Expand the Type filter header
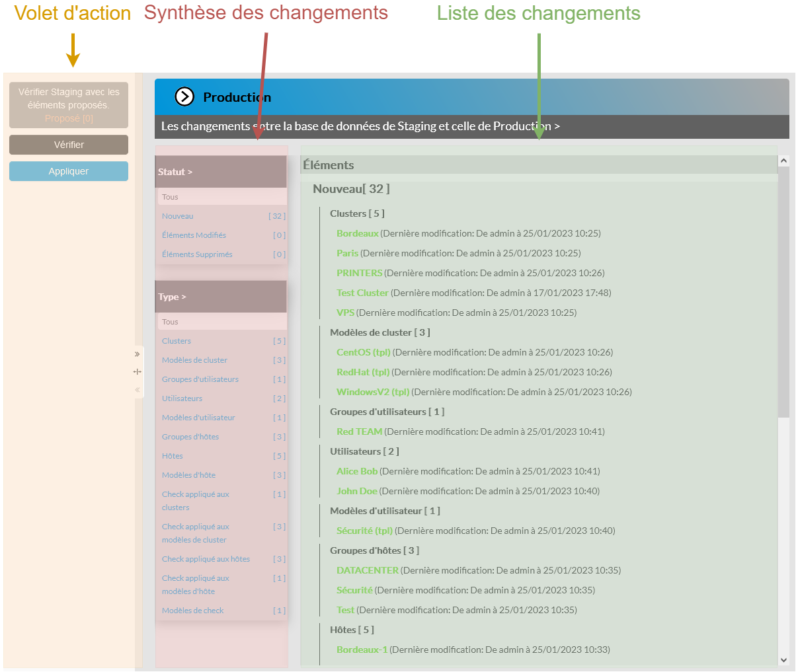This screenshot has height=672, width=796. coord(172,297)
